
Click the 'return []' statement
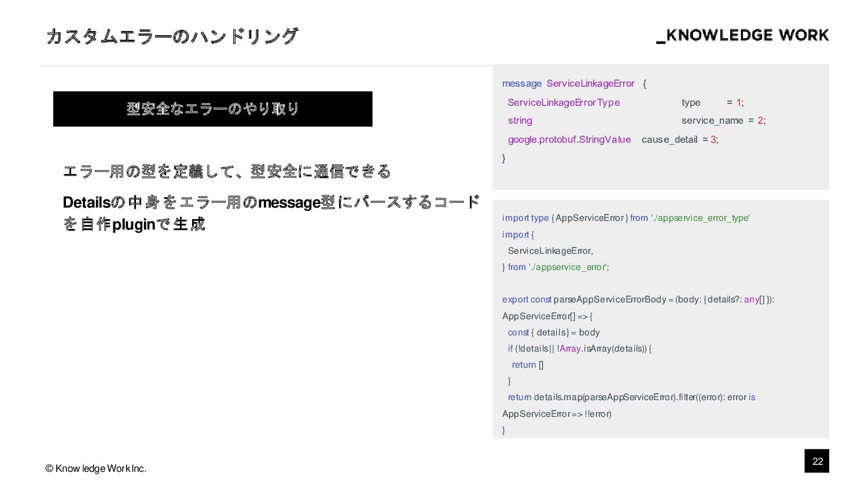(x=528, y=365)
